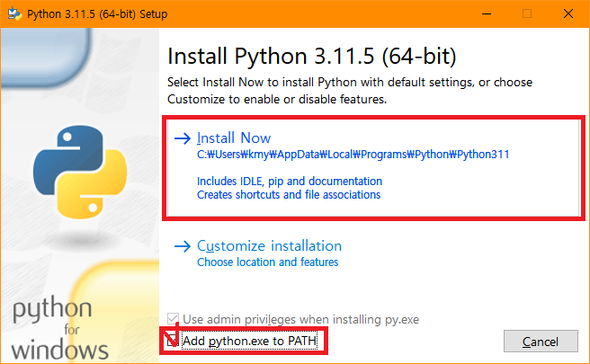Check Add python.exe to PATH checkbox
590x364 pixels.
click(173, 341)
